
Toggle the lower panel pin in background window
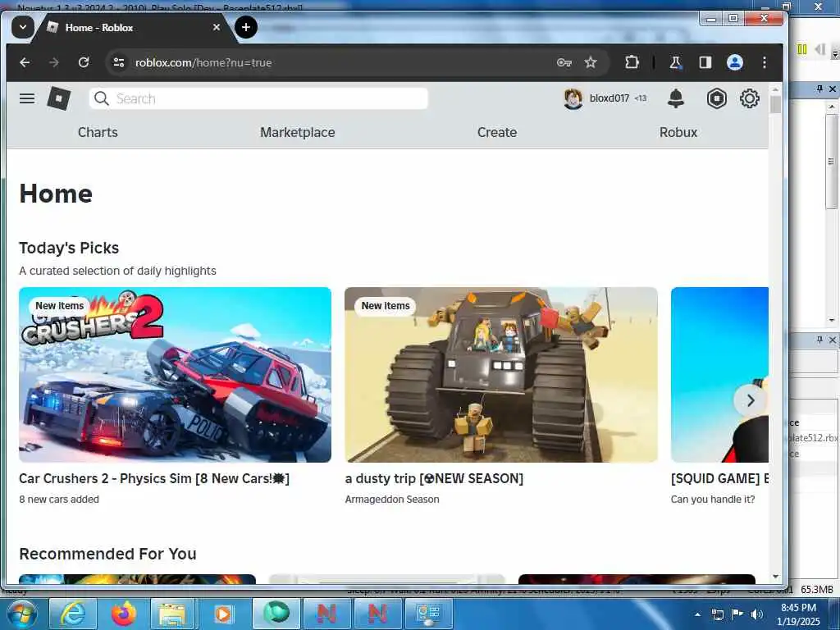coord(819,340)
